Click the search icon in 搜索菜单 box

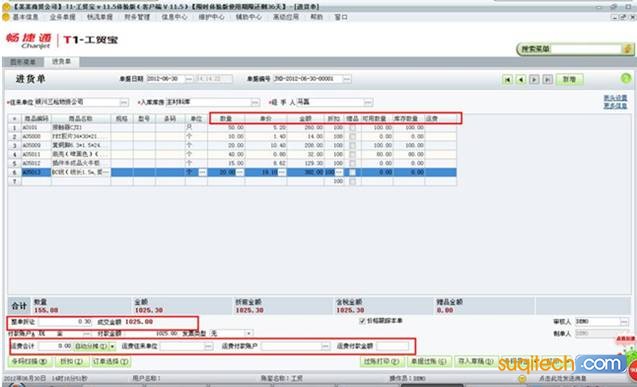pyautogui.click(x=627, y=49)
